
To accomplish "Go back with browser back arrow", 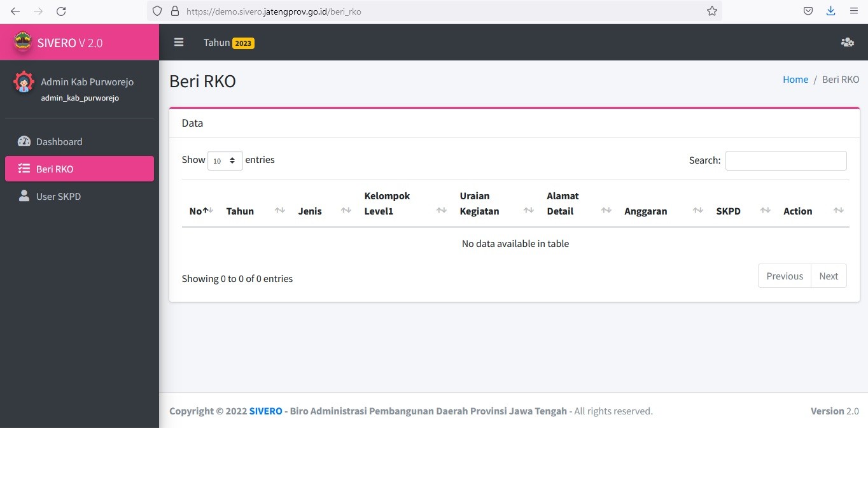I will [x=15, y=11].
